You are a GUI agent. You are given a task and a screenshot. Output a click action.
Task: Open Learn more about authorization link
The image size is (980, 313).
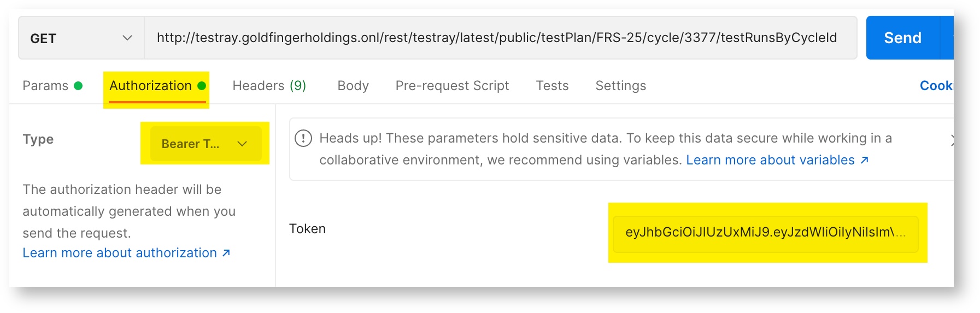(x=120, y=253)
